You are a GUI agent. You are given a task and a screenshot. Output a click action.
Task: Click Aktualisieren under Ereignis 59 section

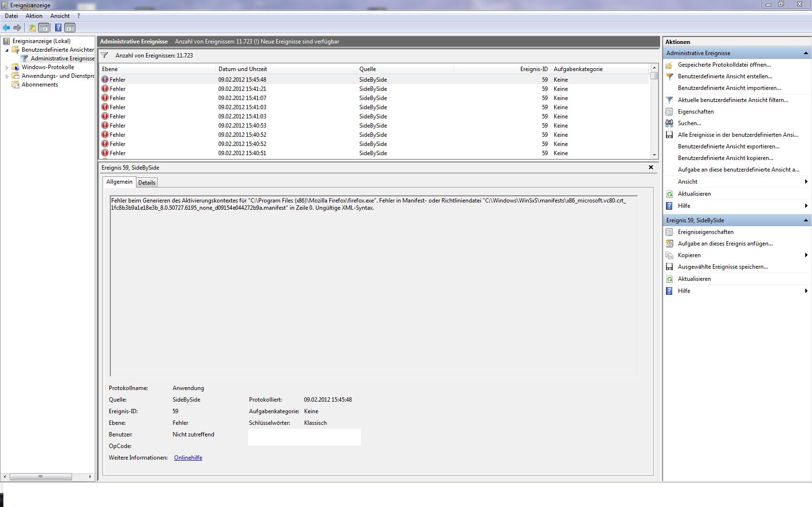point(694,279)
